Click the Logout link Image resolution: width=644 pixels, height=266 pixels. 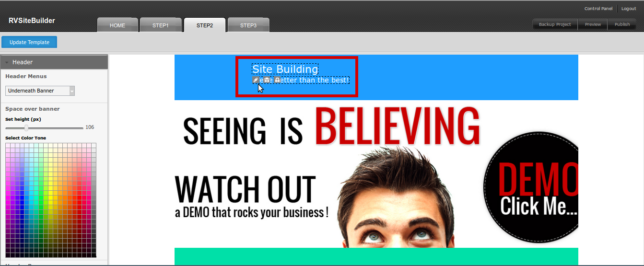[629, 9]
